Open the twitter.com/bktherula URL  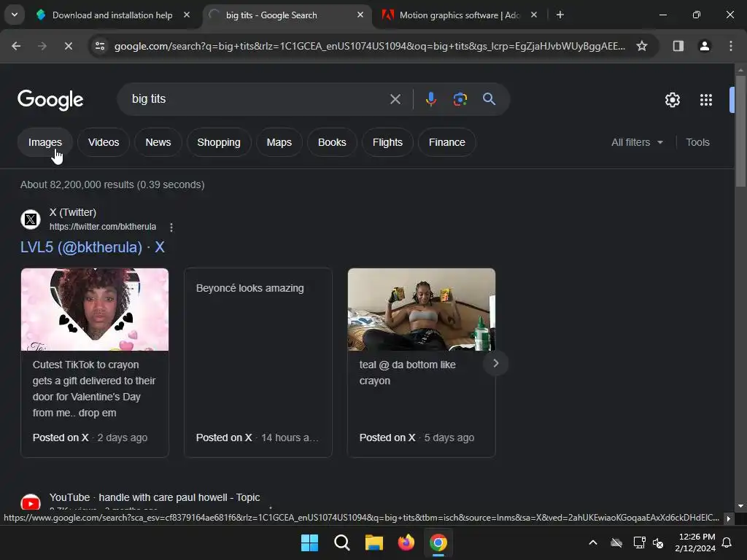pyautogui.click(x=102, y=227)
